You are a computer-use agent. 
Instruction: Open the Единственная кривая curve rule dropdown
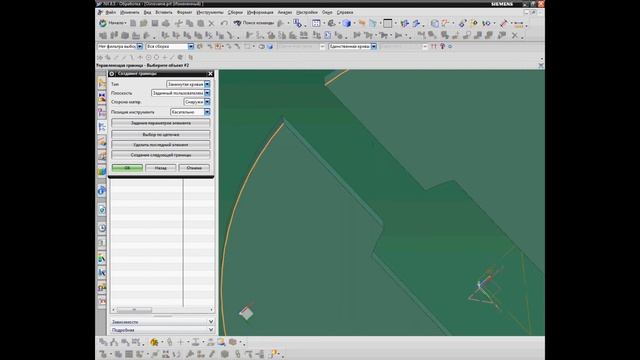(x=353, y=47)
